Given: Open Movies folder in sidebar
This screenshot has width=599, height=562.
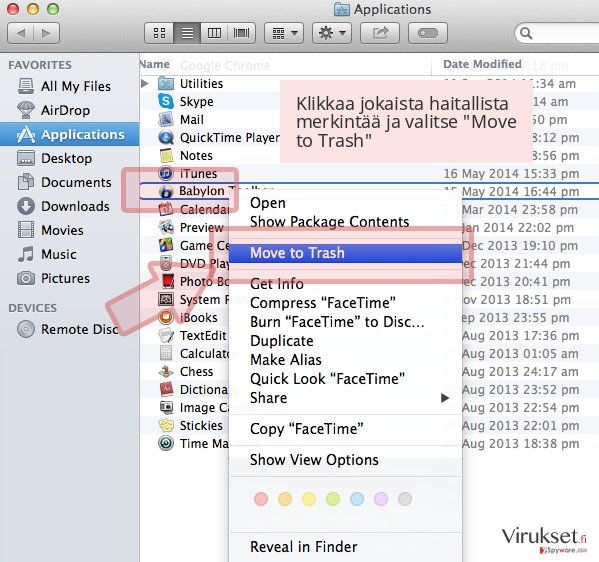Looking at the screenshot, I should (x=70, y=230).
